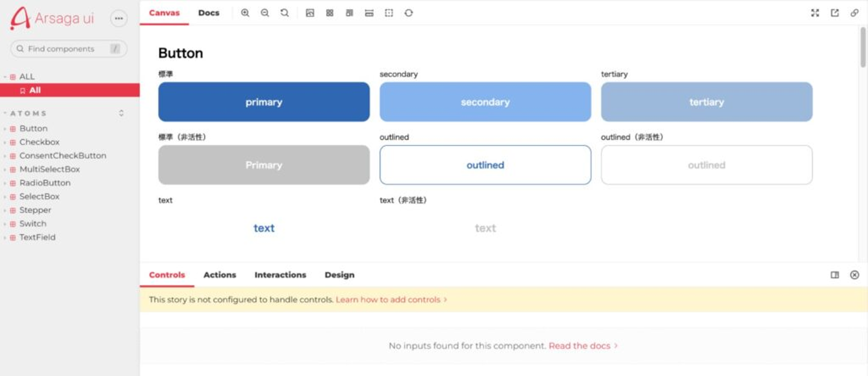
Task: Toggle the grid overlay icon
Action: coord(330,13)
